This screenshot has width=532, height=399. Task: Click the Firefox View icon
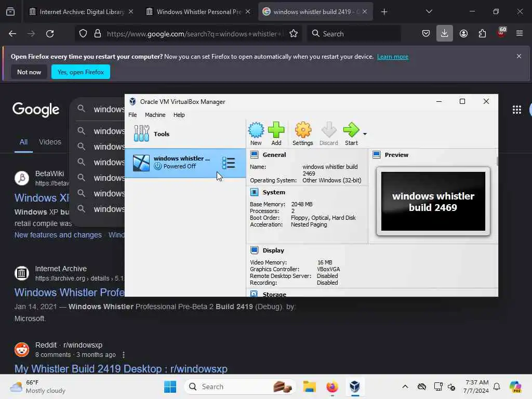10,12
